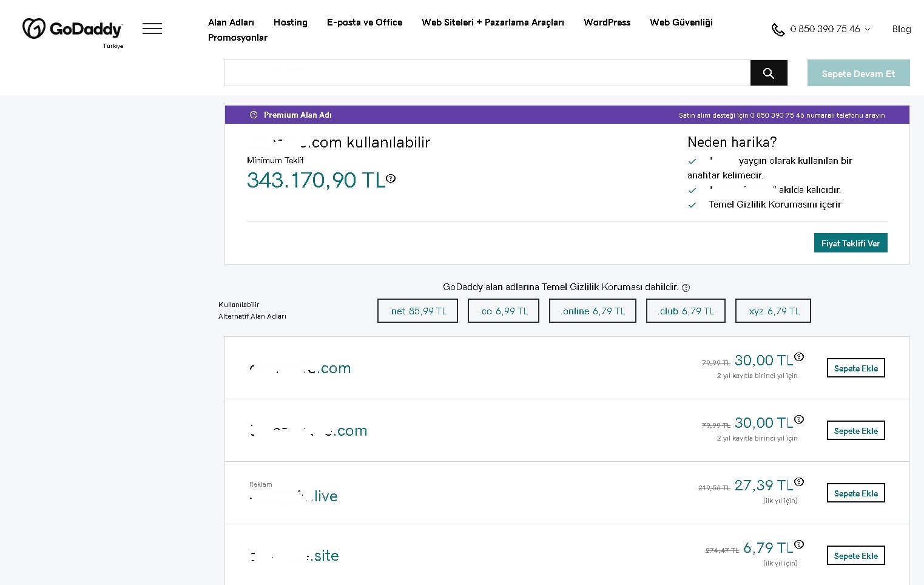Click the struck-through 219,56 TL price

[714, 488]
